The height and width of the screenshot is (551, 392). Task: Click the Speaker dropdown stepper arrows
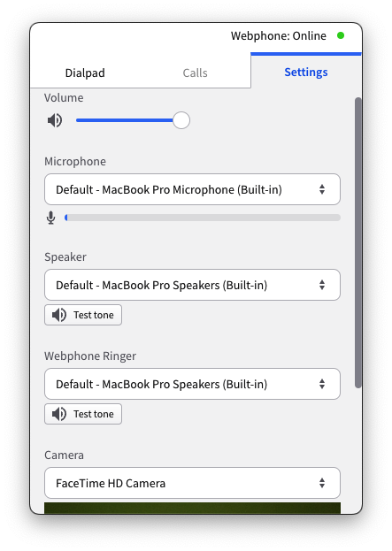pyautogui.click(x=322, y=285)
